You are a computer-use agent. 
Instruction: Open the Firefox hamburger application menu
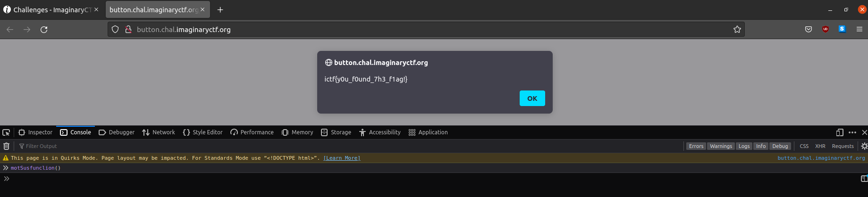coord(859,29)
